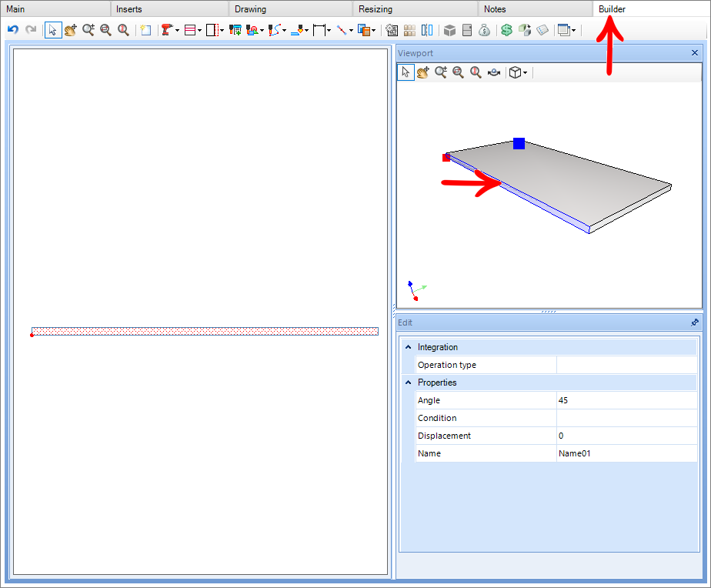Click the grey 3D cube icon
The height and width of the screenshot is (588, 711).
[x=449, y=30]
